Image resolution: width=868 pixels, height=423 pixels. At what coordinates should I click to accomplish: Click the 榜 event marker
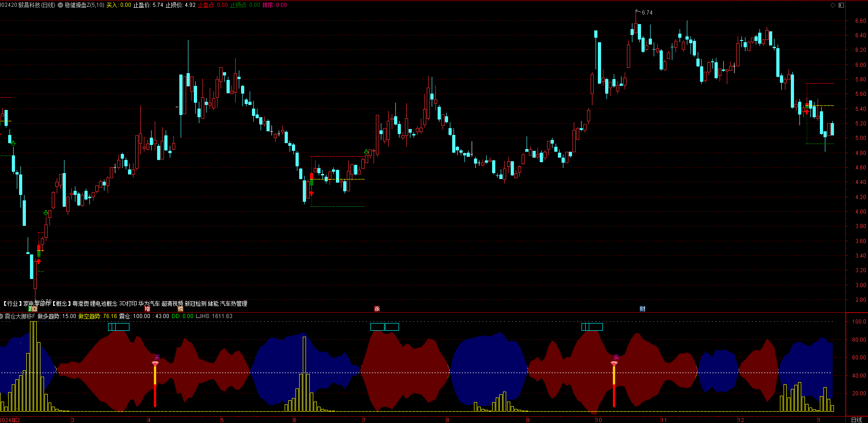point(180,309)
